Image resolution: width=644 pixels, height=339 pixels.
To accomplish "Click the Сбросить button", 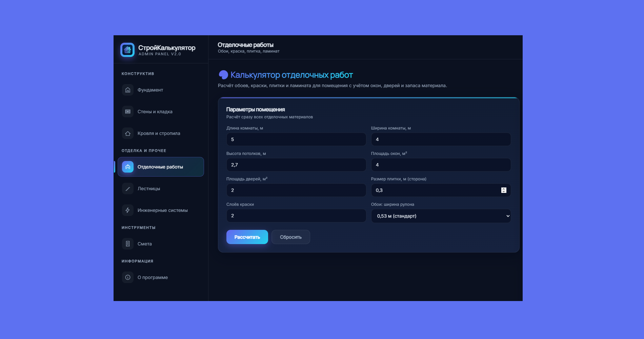I will (x=291, y=237).
